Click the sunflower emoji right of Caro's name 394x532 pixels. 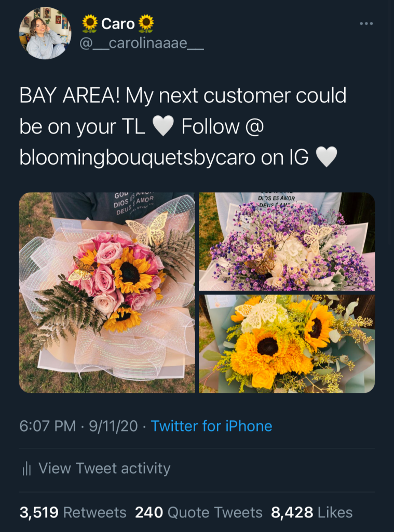coord(146,23)
